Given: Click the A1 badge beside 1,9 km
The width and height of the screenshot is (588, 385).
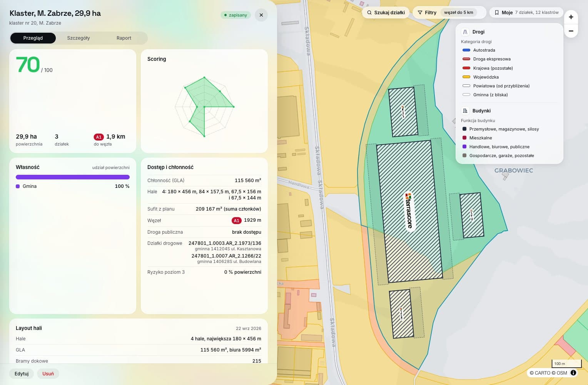Looking at the screenshot, I should point(99,137).
